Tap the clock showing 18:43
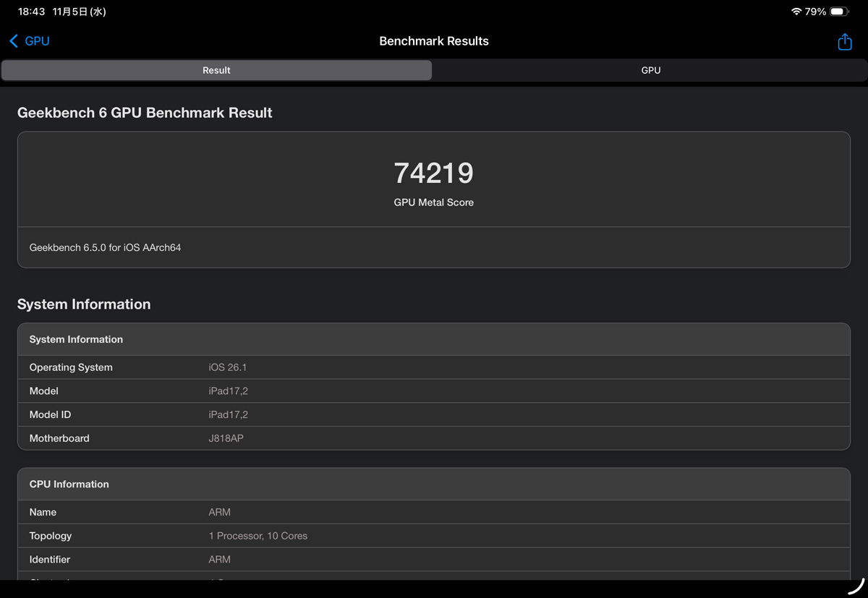868x598 pixels. click(31, 12)
